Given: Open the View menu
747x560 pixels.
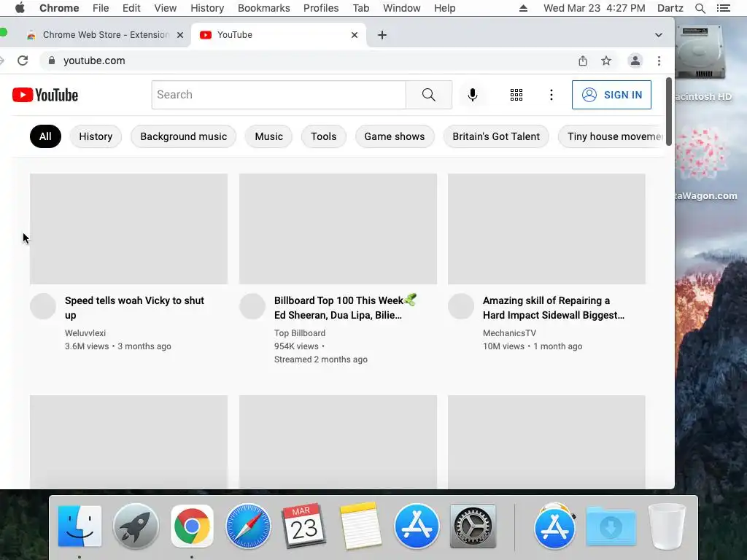Looking at the screenshot, I should pyautogui.click(x=166, y=8).
